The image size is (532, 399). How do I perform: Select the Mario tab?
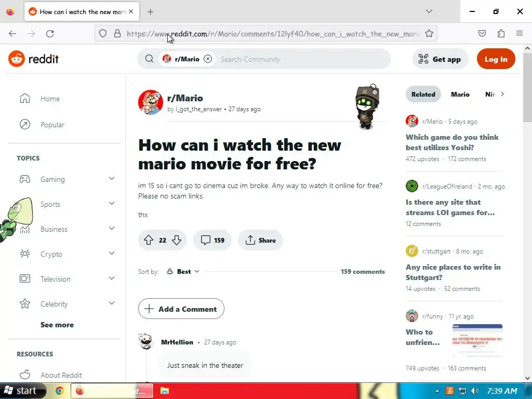(460, 95)
